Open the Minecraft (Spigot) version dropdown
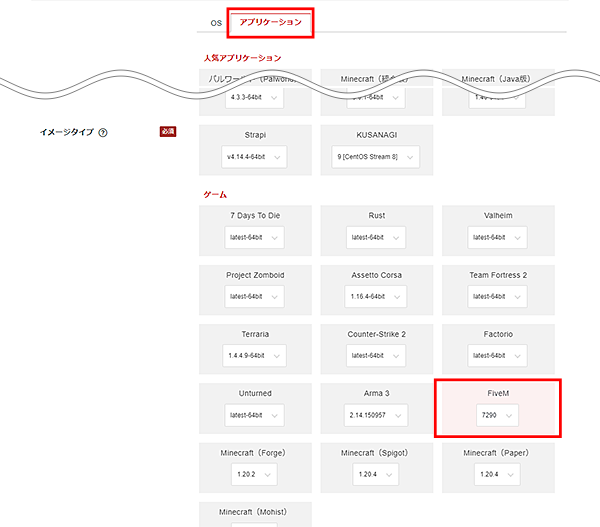 click(x=376, y=474)
